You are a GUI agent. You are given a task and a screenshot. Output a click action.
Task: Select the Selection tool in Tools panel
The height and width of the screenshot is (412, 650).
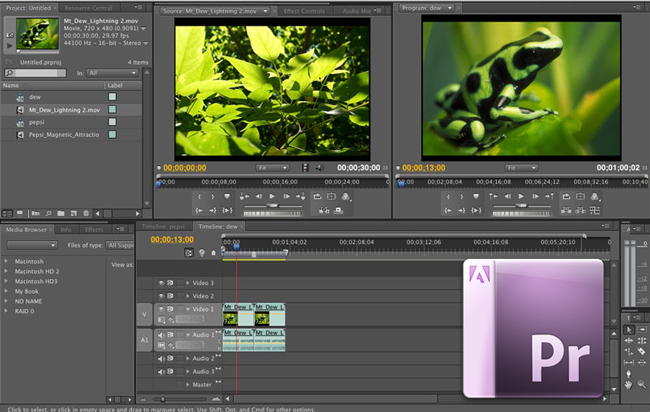pyautogui.click(x=628, y=330)
